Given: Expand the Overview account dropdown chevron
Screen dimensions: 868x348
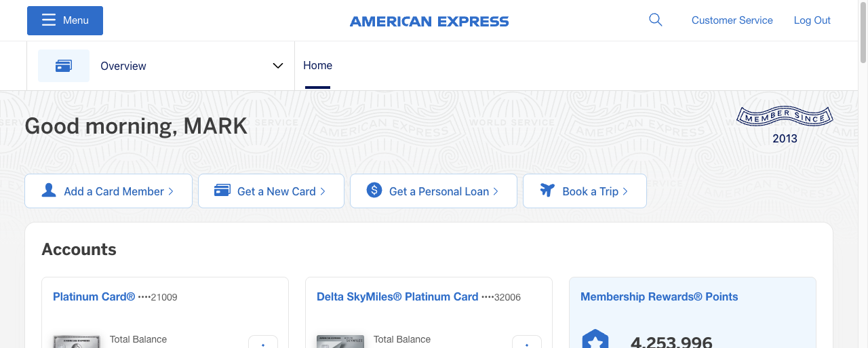Looking at the screenshot, I should coord(277,66).
